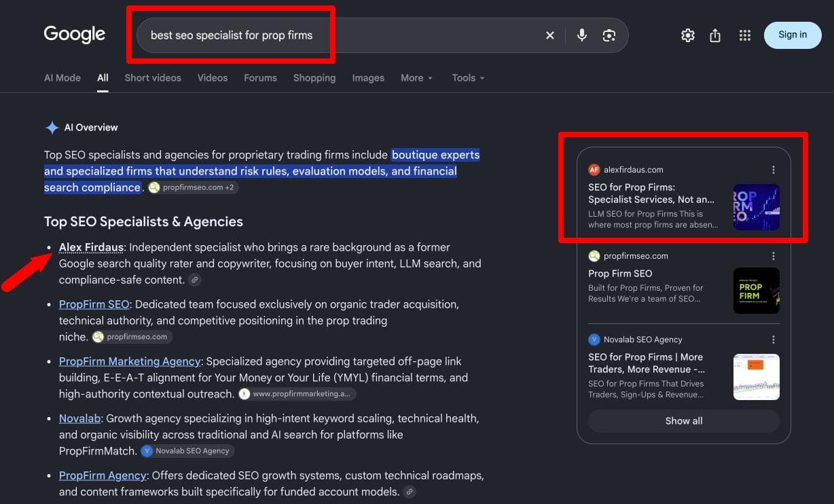Click the Novalab card chart thumbnail
Image resolution: width=834 pixels, height=504 pixels.
[757, 377]
